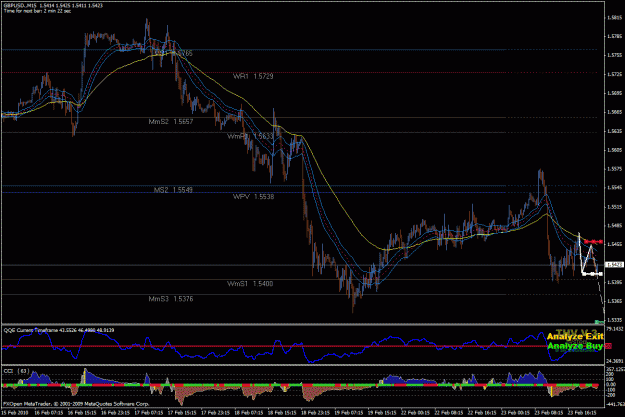The height and width of the screenshot is (417, 625).
Task: Click the 18 Feb 07:15 time label
Action: [x=249, y=412]
